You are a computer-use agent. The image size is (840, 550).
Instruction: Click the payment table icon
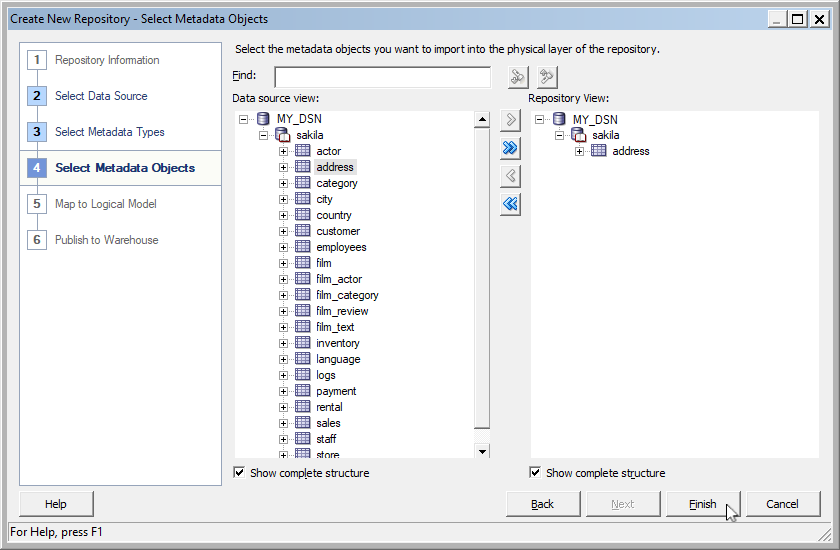303,391
